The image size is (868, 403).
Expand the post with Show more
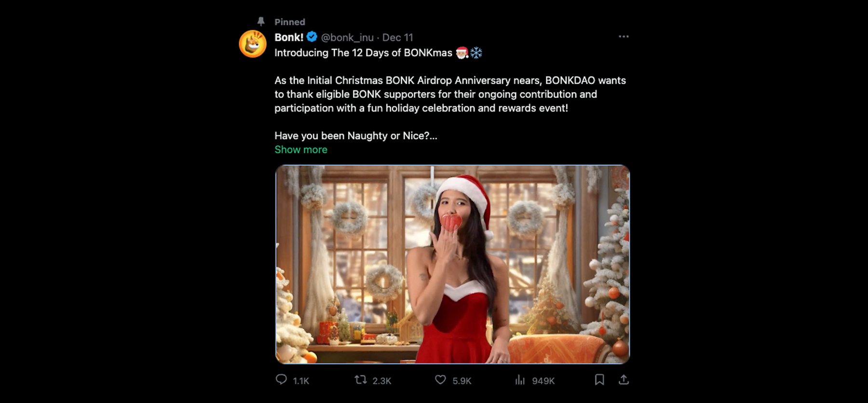tap(301, 150)
